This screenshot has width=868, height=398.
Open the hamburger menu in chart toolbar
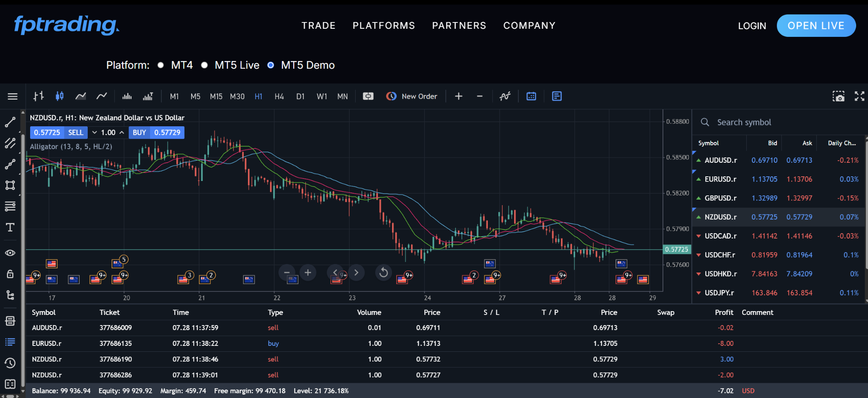click(13, 97)
